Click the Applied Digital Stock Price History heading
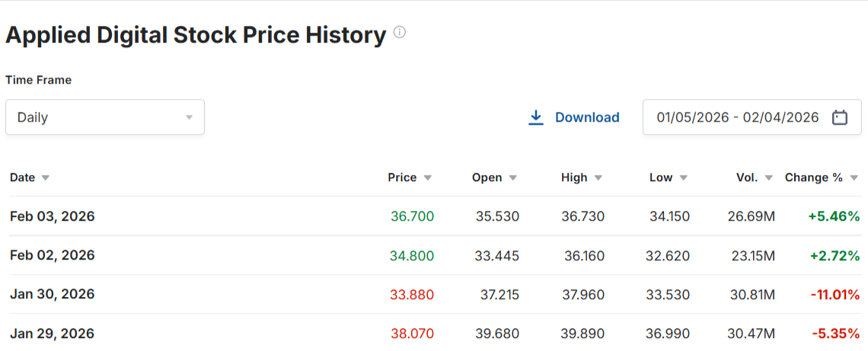Image resolution: width=868 pixels, height=351 pixels. (196, 35)
